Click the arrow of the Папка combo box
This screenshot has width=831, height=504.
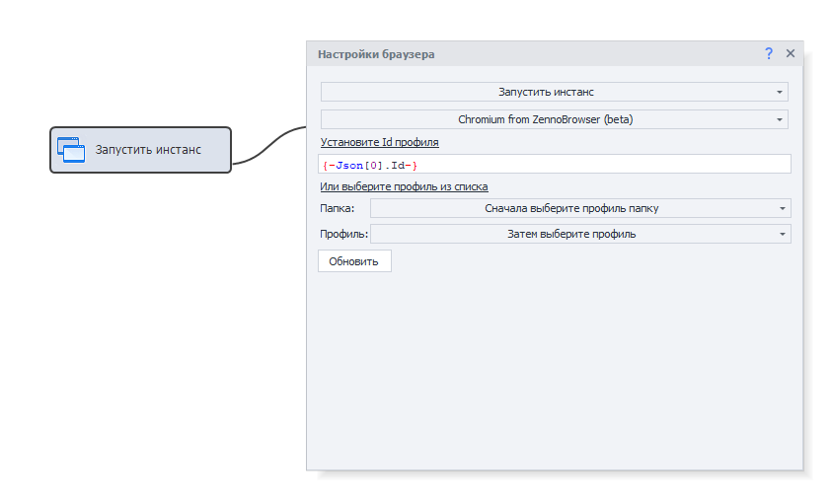tap(782, 209)
